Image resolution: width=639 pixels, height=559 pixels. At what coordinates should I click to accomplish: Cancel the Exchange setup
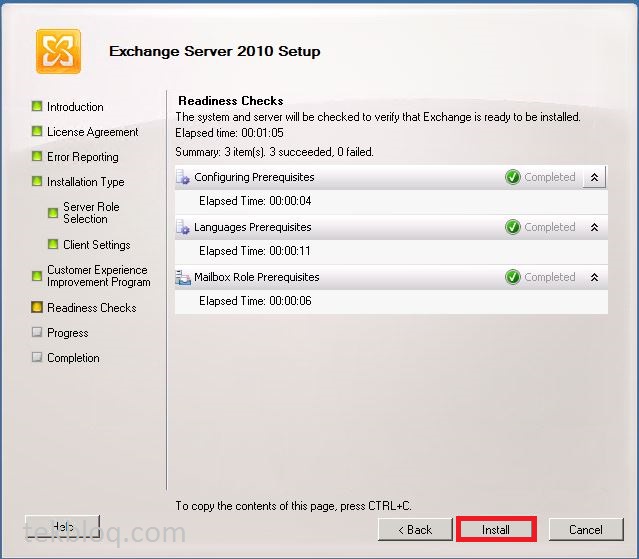point(586,529)
